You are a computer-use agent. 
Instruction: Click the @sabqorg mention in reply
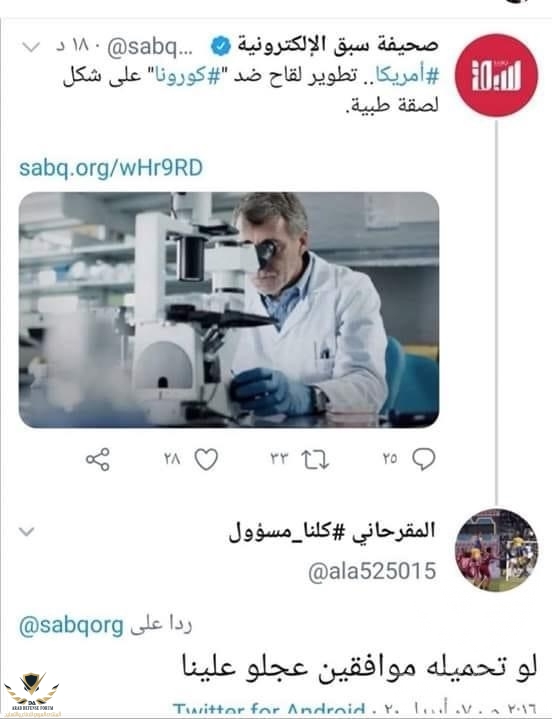point(71,626)
